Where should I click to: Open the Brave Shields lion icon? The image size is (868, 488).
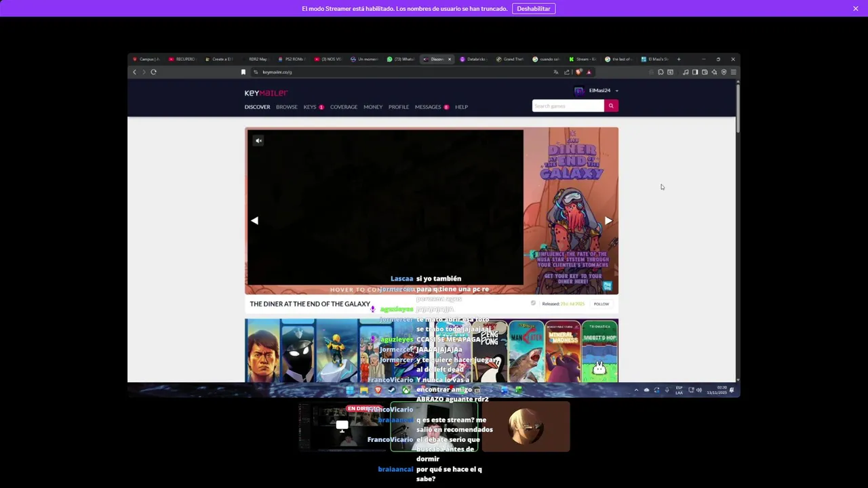pyautogui.click(x=578, y=72)
